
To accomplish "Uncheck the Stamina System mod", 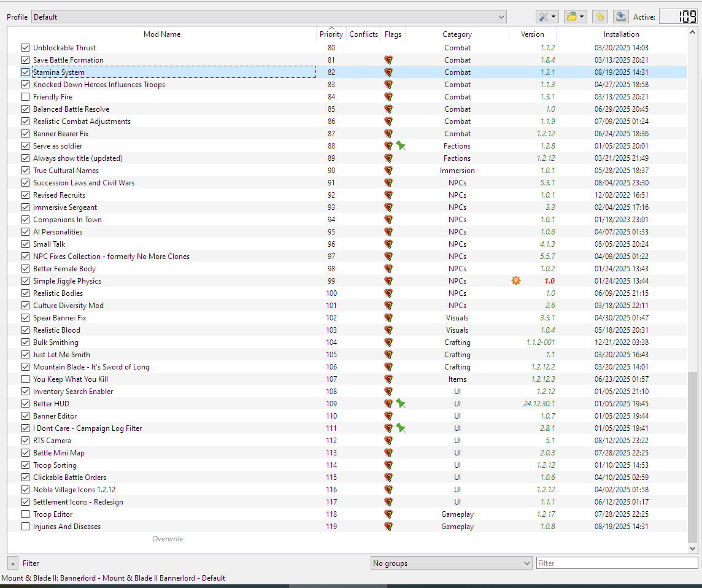I will coord(26,72).
